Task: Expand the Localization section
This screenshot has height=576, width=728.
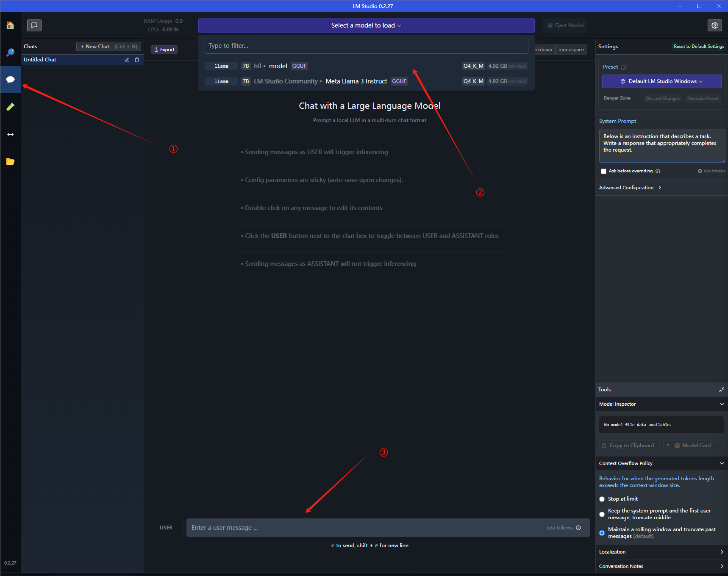Action: click(x=661, y=552)
